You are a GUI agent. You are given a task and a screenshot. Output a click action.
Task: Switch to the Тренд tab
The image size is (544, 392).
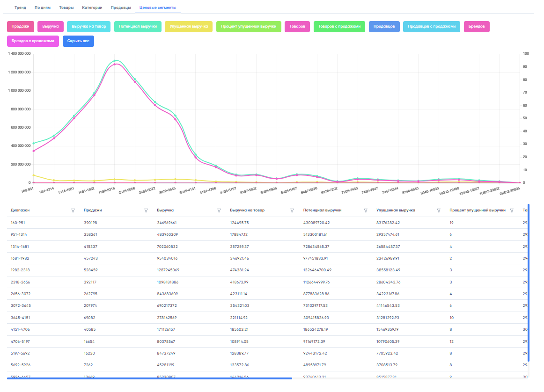(x=21, y=8)
